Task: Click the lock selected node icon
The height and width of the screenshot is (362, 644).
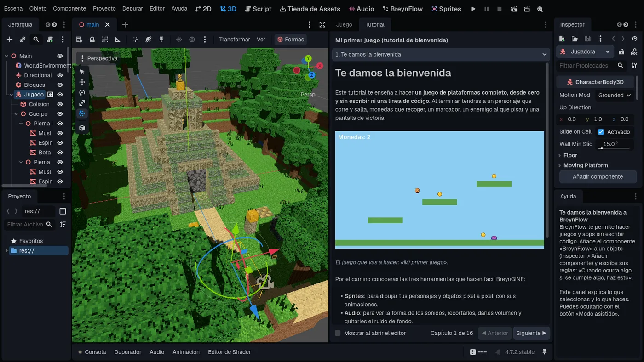Action: pyautogui.click(x=92, y=40)
